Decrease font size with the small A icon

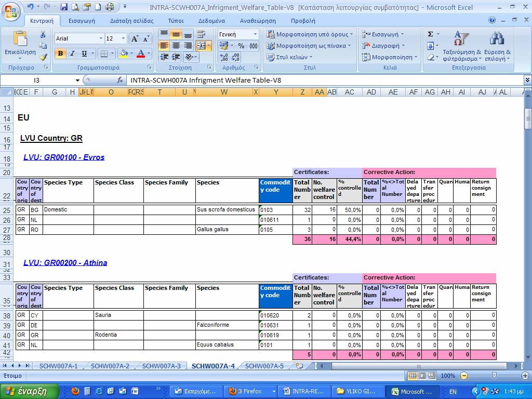[x=146, y=38]
